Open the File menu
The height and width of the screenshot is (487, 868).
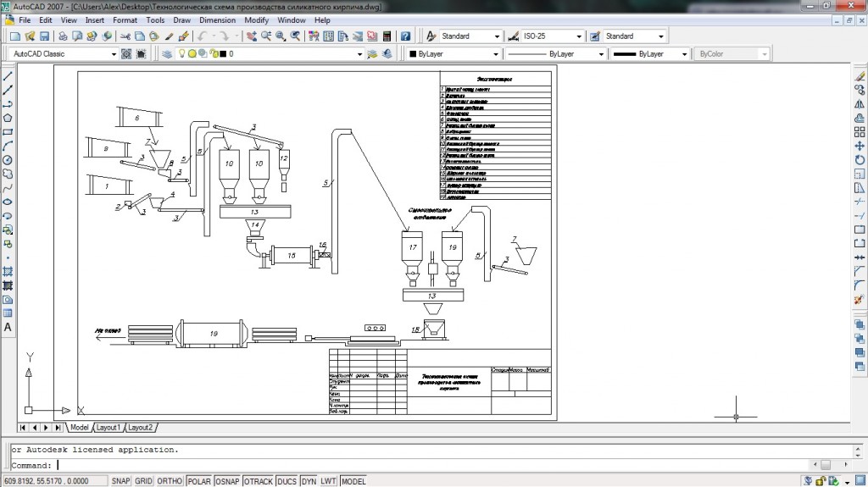point(25,20)
